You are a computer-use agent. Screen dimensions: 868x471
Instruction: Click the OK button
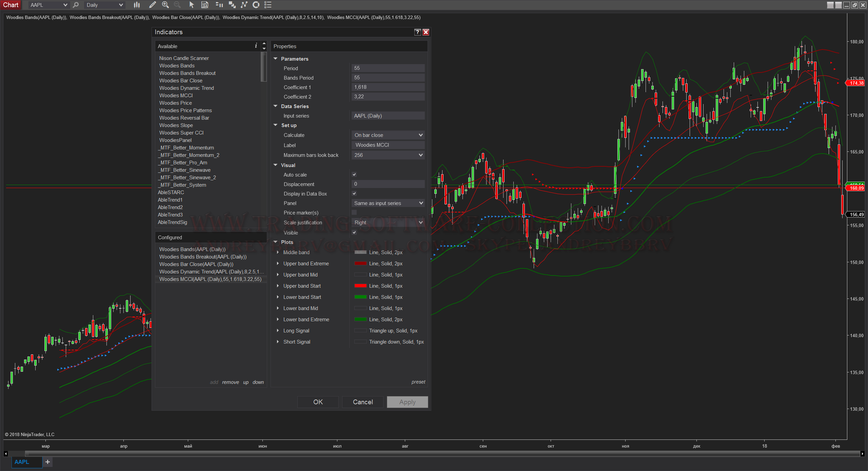click(318, 402)
